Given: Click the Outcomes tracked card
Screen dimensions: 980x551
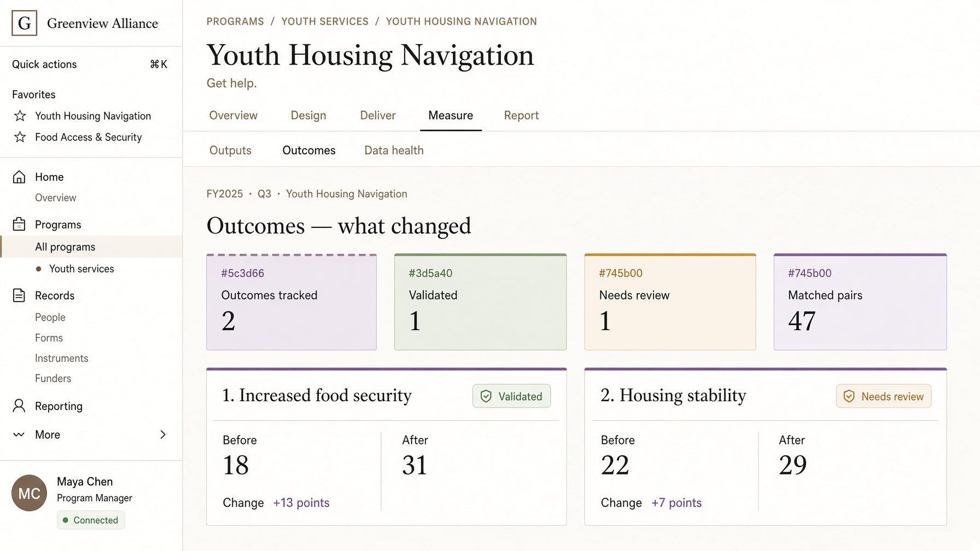Looking at the screenshot, I should [291, 302].
